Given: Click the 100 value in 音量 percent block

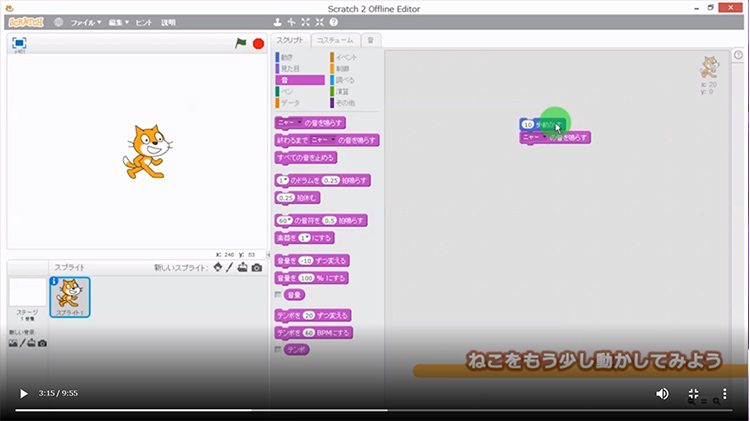Looking at the screenshot, I should click(x=307, y=278).
